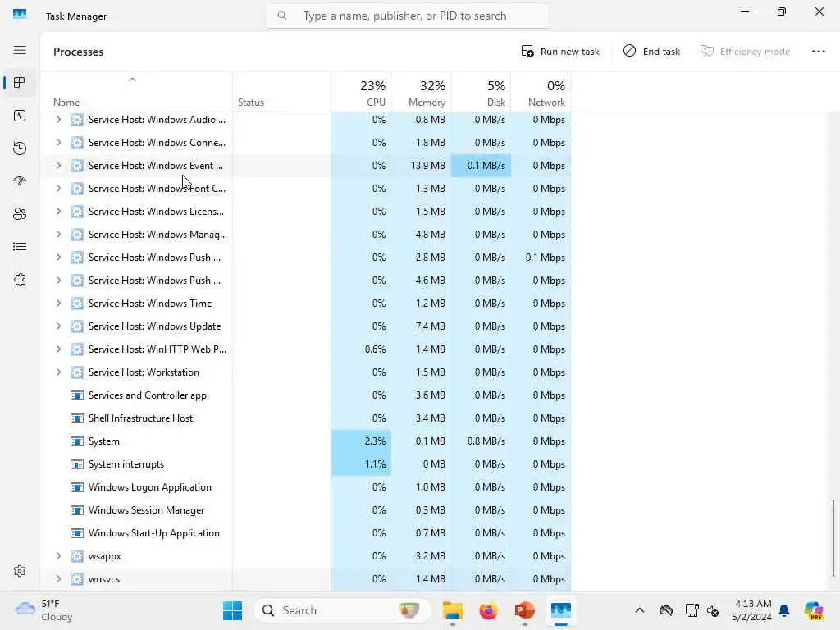Expand Service Host: Windows Audio row
Image resolution: width=840 pixels, height=630 pixels.
click(x=58, y=120)
